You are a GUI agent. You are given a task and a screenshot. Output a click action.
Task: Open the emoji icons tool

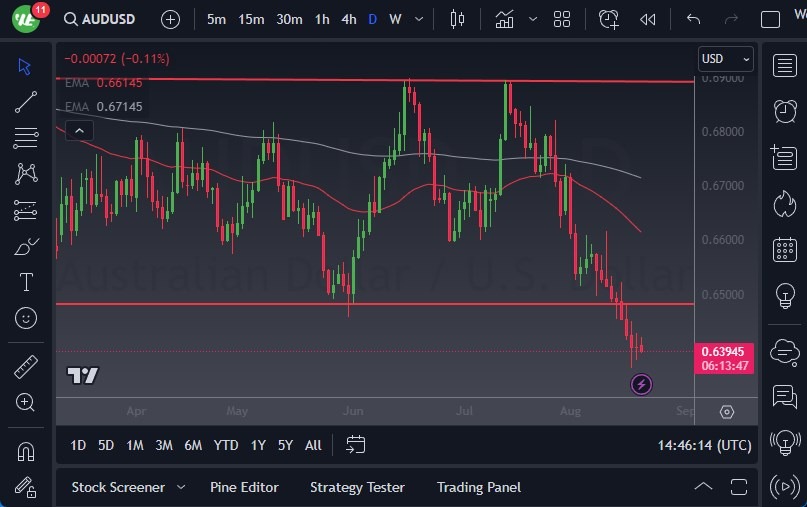[x=26, y=318]
